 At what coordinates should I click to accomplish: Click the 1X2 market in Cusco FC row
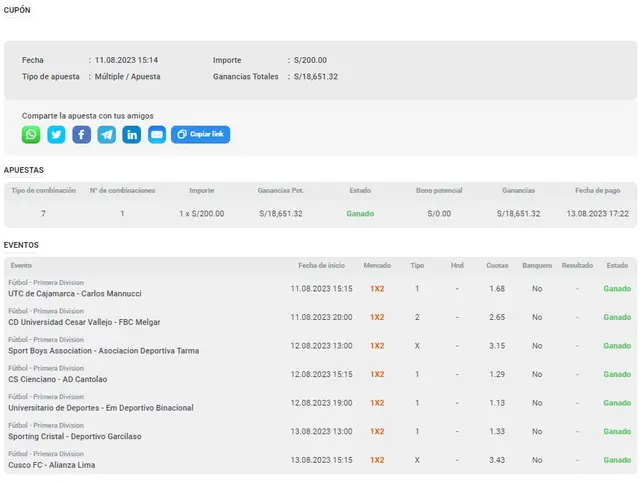377,460
